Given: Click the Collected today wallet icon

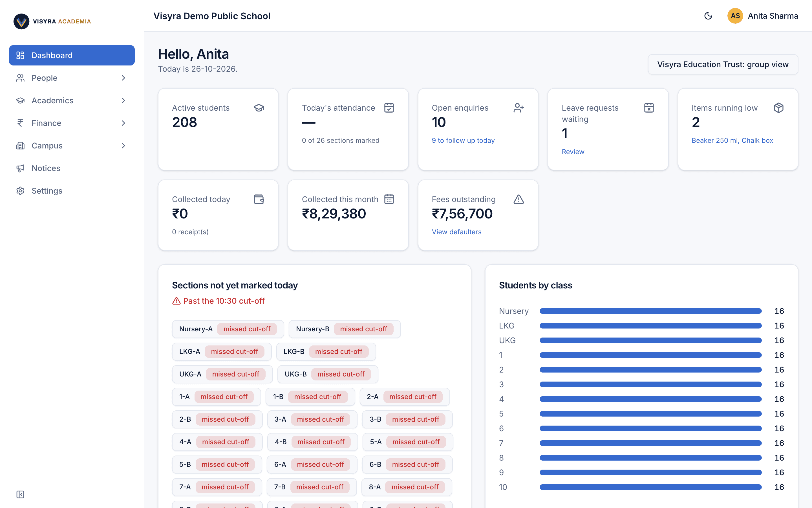Looking at the screenshot, I should click(x=259, y=199).
